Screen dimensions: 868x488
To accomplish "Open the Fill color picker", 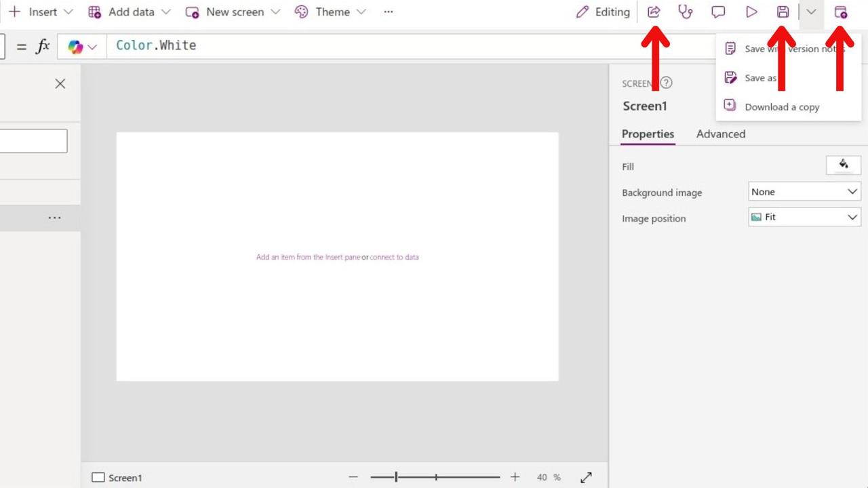I will [843, 165].
